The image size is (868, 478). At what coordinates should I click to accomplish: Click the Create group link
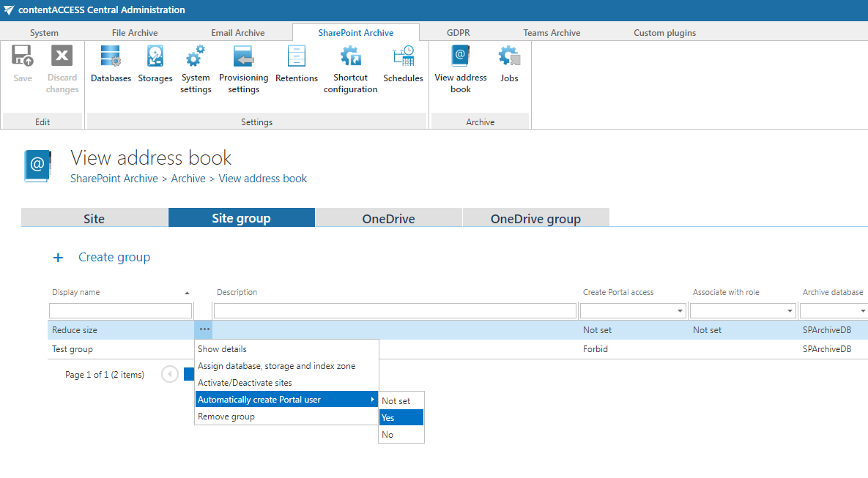point(114,257)
